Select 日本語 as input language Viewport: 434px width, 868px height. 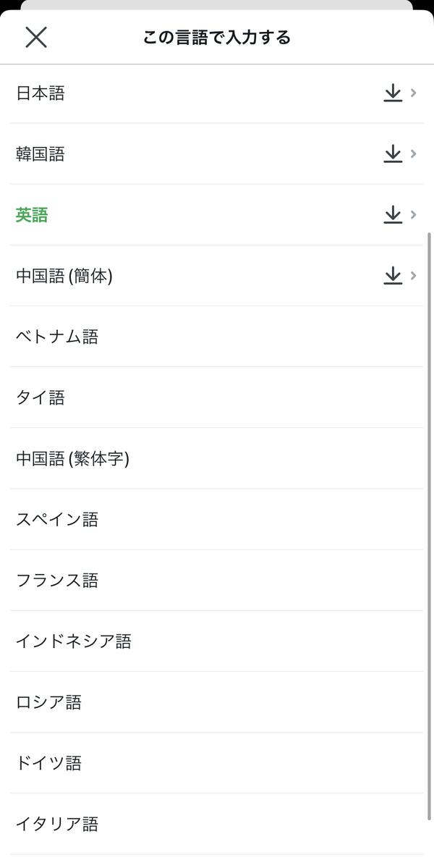[x=217, y=93]
